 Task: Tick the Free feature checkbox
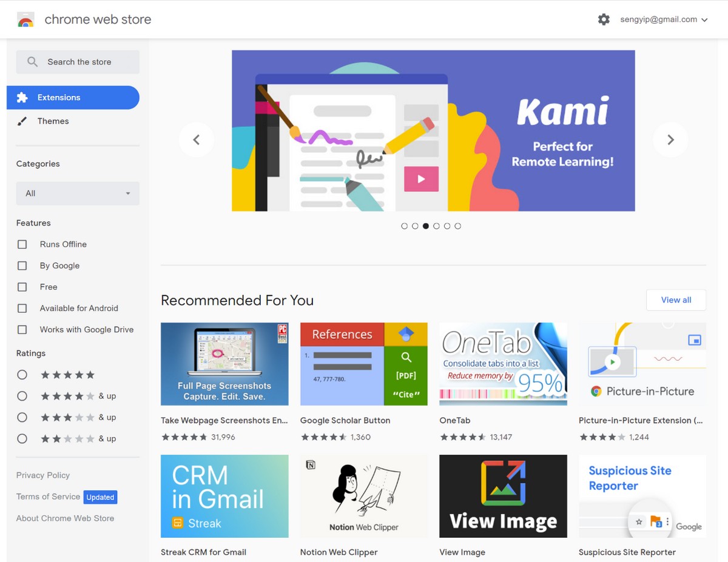click(x=22, y=287)
